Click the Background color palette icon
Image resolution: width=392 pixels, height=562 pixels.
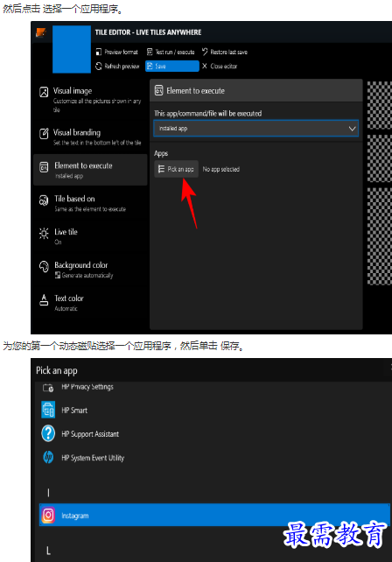(x=44, y=266)
